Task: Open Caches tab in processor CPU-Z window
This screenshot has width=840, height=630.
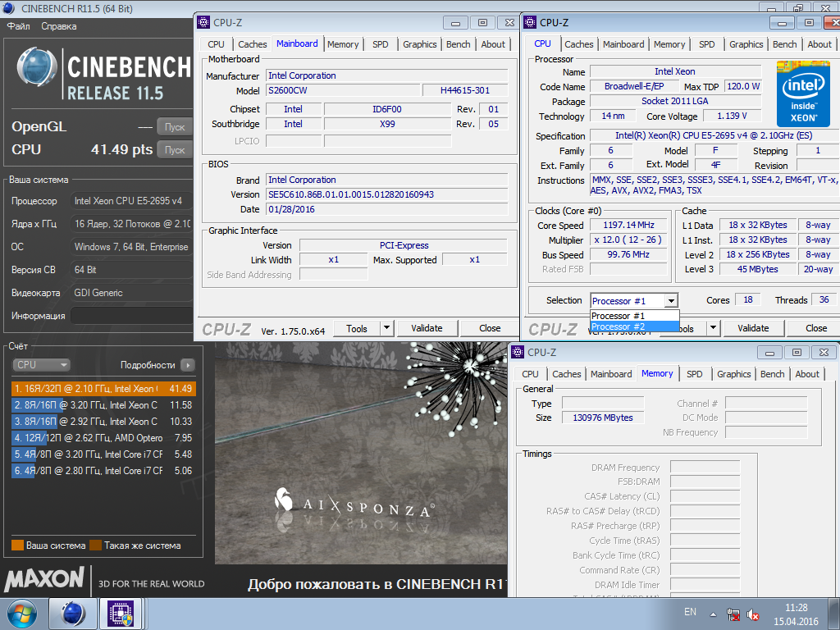Action: tap(579, 44)
